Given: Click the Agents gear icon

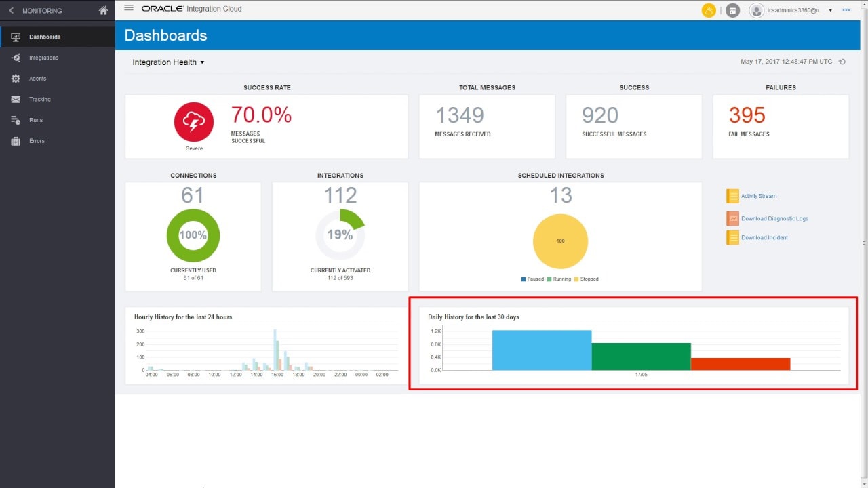Looking at the screenshot, I should point(15,79).
